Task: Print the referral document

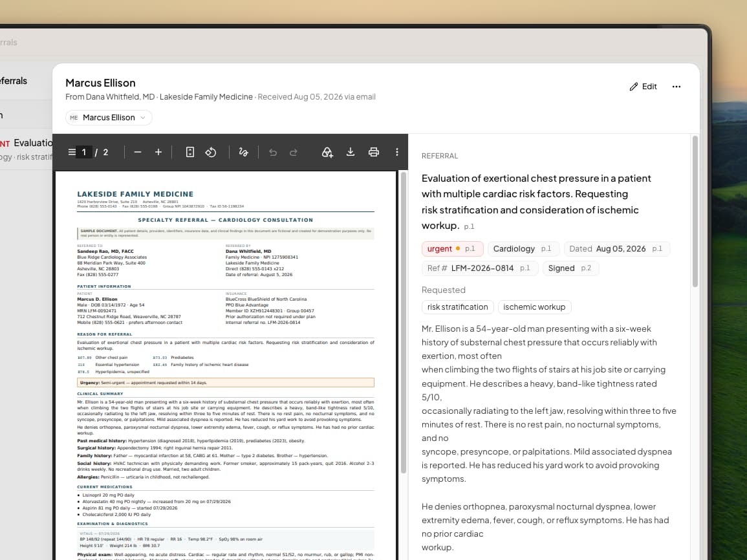Action: click(x=374, y=152)
